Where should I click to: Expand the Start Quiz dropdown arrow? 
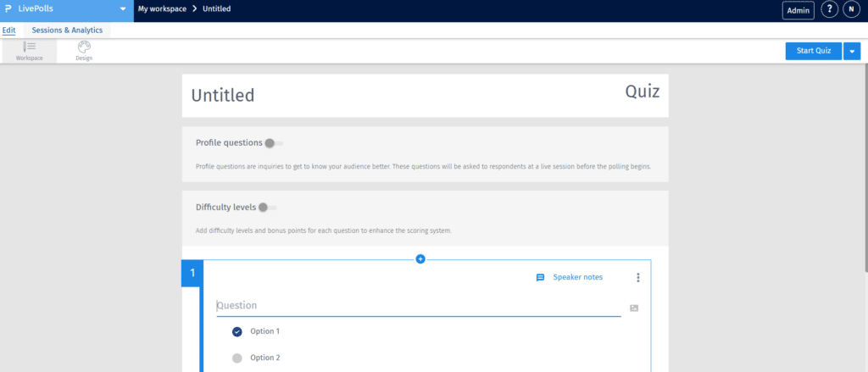[x=852, y=52]
